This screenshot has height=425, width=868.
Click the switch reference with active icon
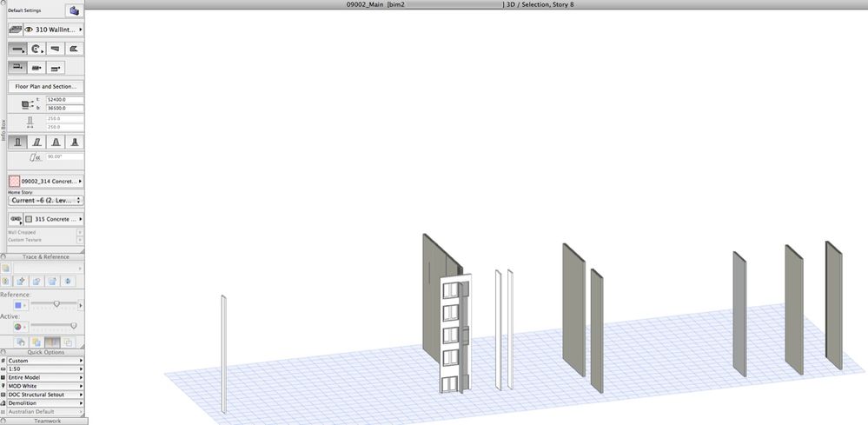[68, 281]
